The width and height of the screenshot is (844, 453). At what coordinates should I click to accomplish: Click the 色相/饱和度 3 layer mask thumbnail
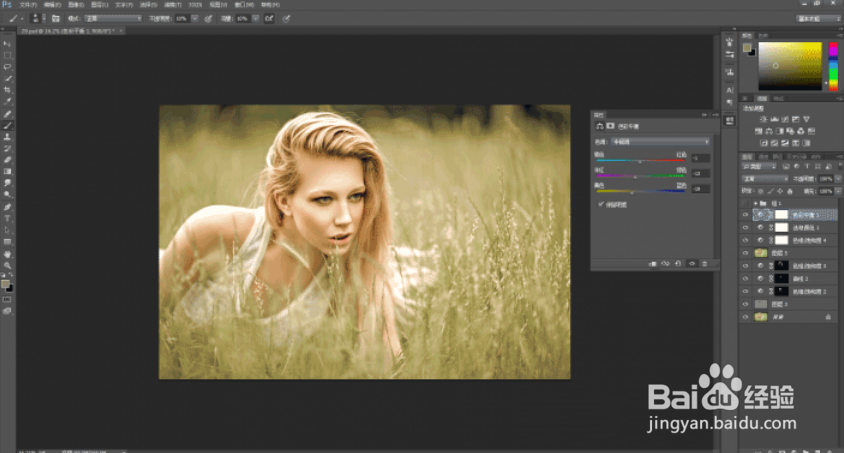point(781,266)
